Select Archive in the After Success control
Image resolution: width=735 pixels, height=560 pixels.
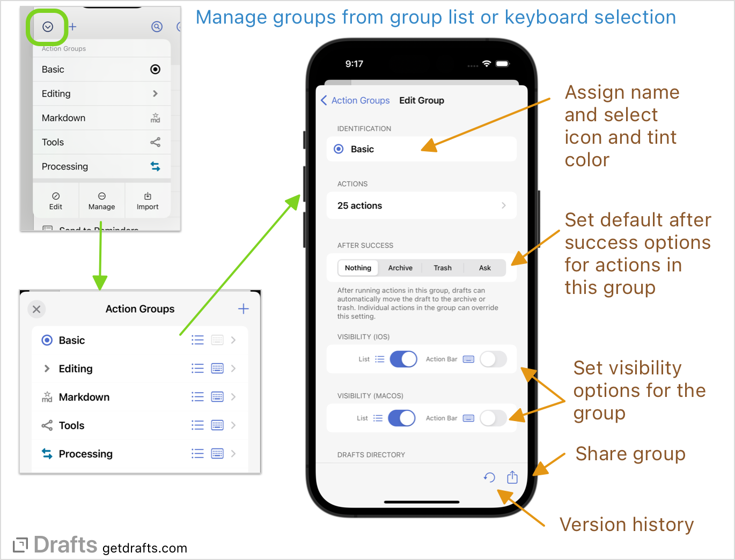coord(400,268)
